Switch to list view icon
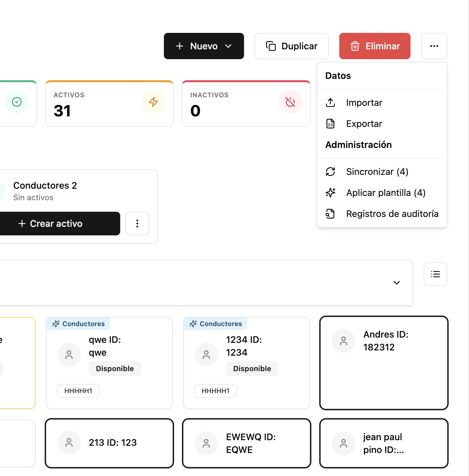The image size is (469, 476). click(435, 274)
